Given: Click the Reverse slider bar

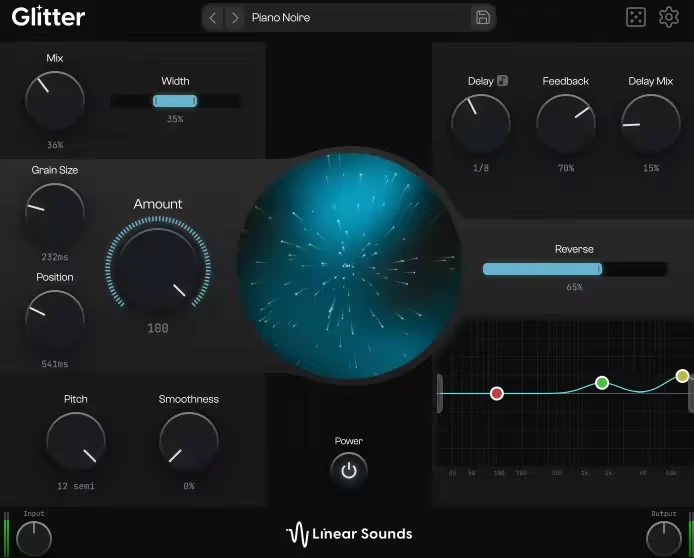Looking at the screenshot, I should pos(574,269).
